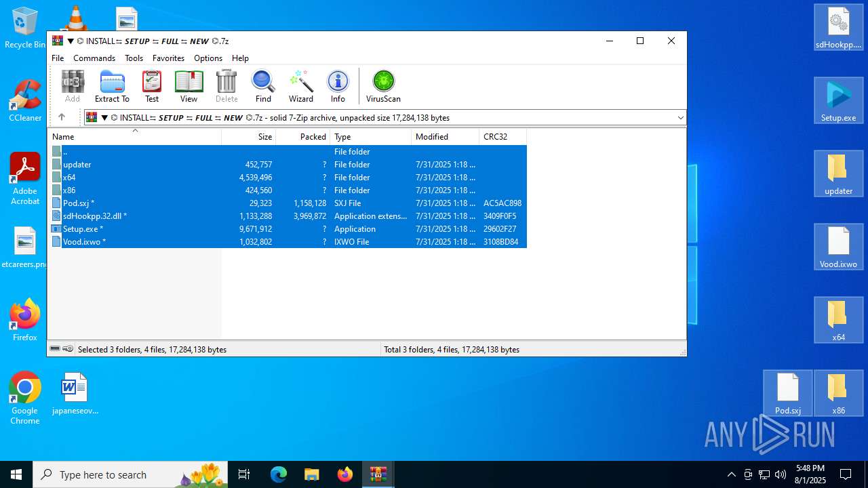This screenshot has width=868, height=488.
Task: Select the CCleaner desktop shortcut
Action: coord(25,100)
